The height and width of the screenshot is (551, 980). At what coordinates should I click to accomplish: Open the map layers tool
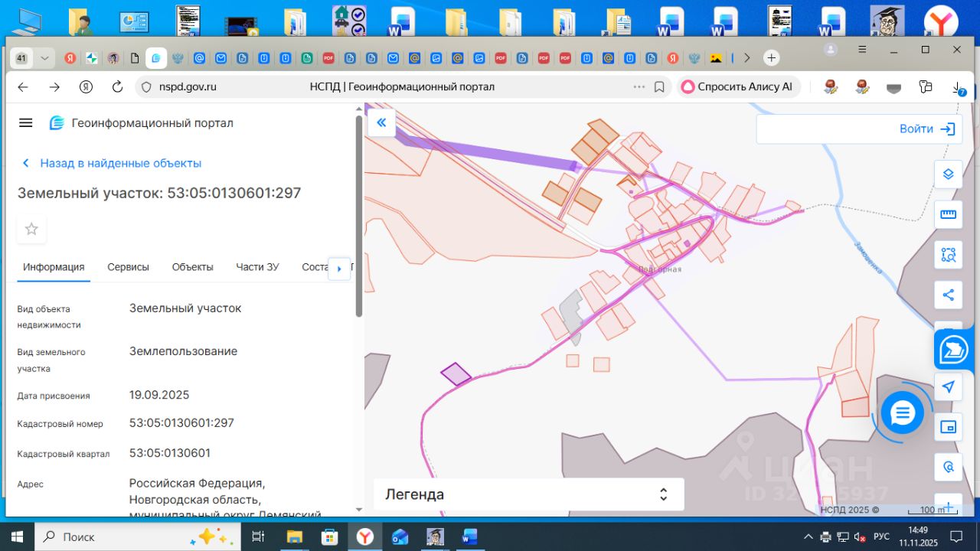(x=948, y=174)
